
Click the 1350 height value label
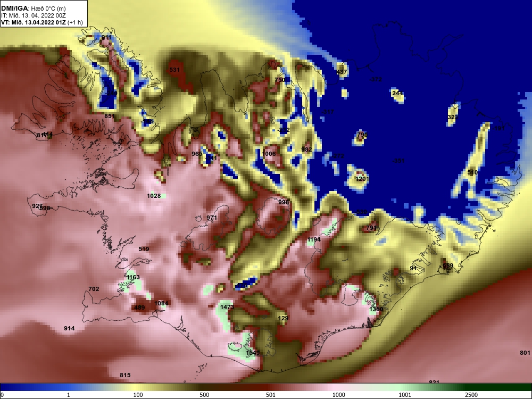click(376, 309)
